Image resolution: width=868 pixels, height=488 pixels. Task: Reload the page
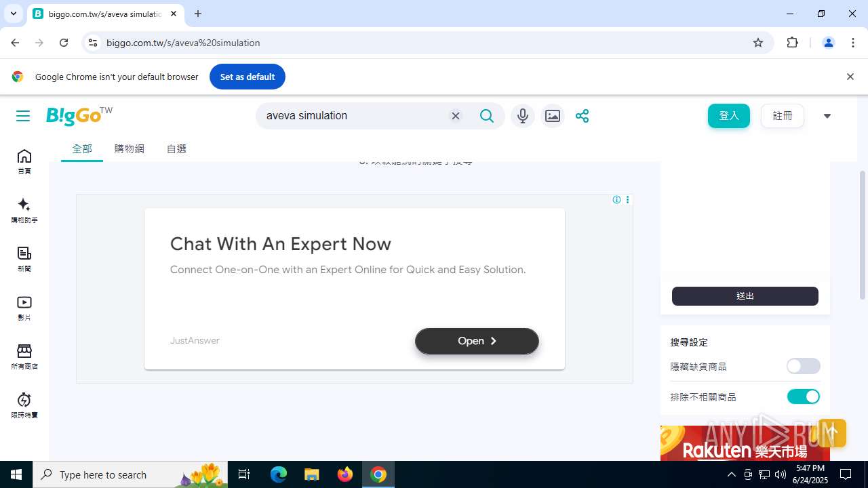tap(64, 43)
